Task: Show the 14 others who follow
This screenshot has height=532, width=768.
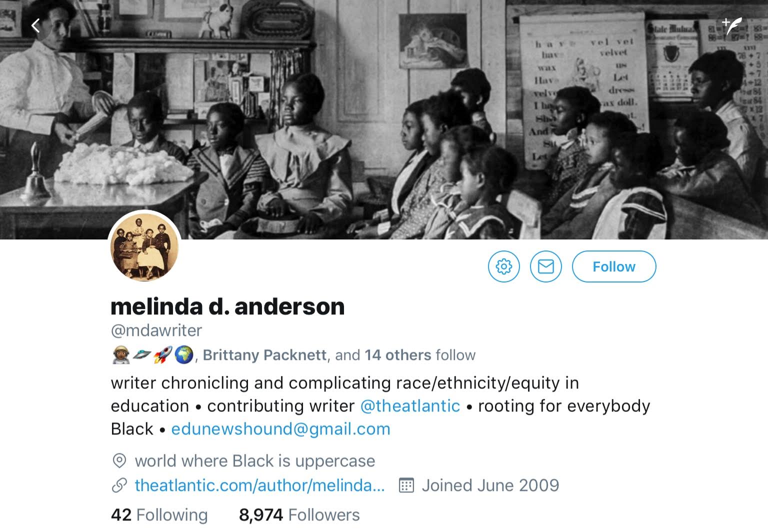Action: point(398,355)
